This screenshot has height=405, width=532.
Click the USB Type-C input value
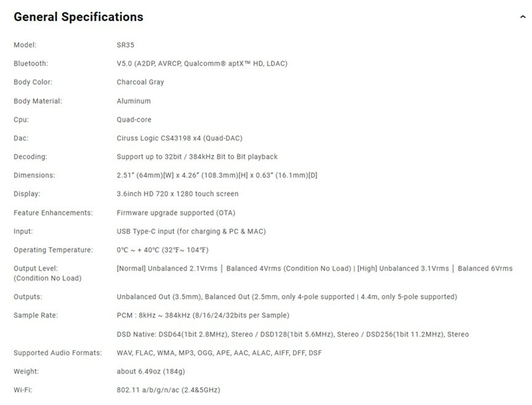[x=191, y=231]
